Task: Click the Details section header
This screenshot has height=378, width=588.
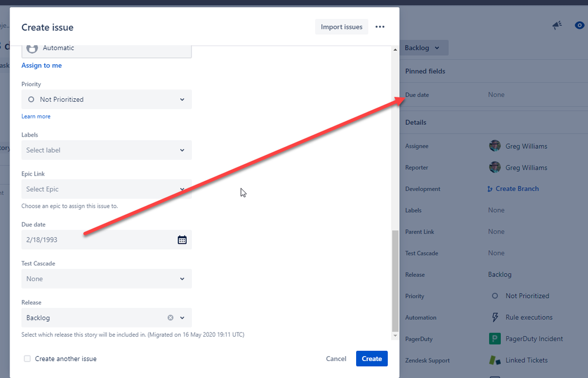Action: click(x=416, y=122)
